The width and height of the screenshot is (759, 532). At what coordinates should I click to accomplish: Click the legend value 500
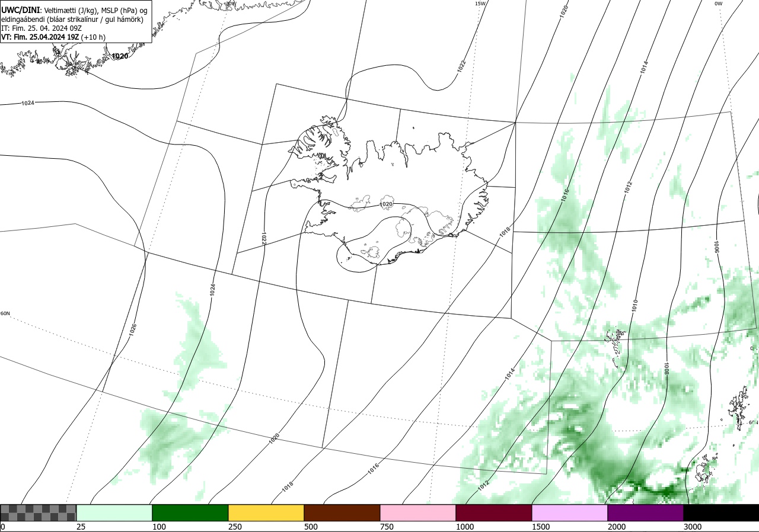tap(311, 527)
